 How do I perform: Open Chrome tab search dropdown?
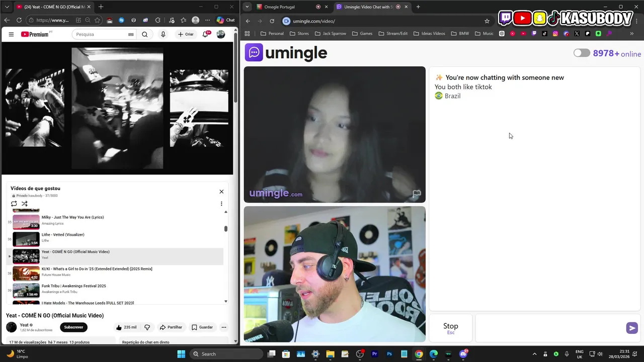pos(247,7)
